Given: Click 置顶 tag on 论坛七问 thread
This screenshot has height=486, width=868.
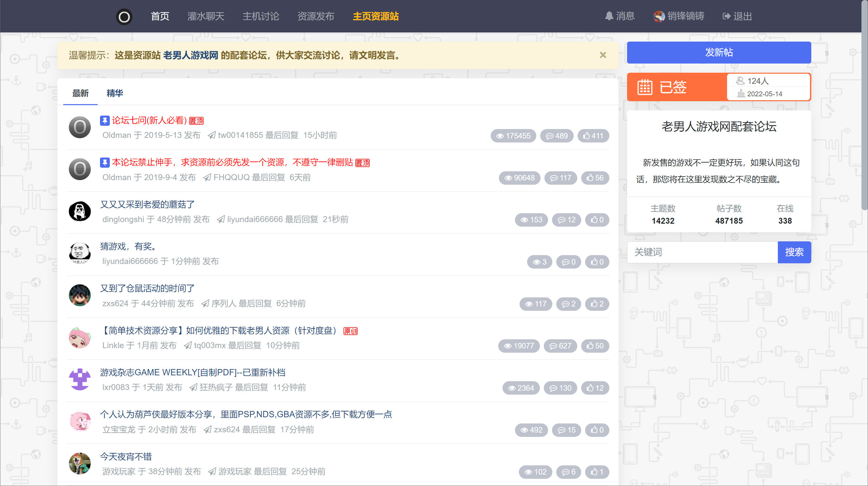Looking at the screenshot, I should pyautogui.click(x=196, y=121).
